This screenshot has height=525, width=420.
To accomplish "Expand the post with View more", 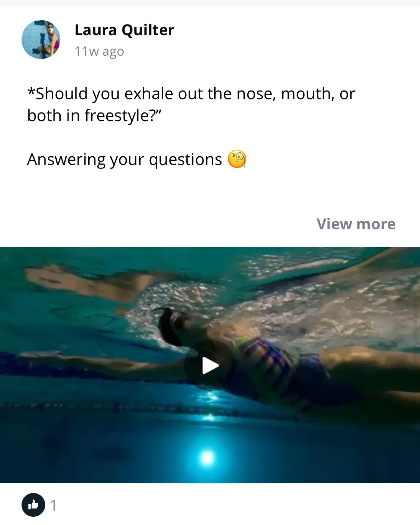I will click(356, 224).
